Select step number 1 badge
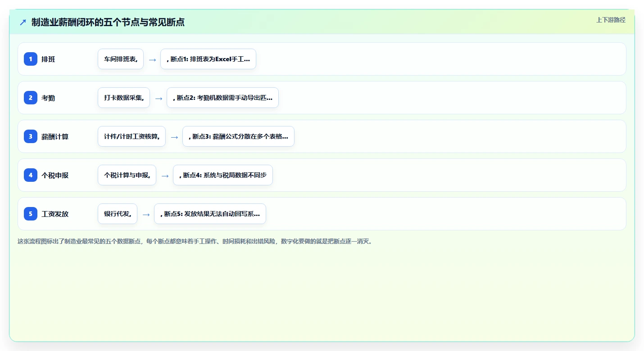The height and width of the screenshot is (351, 644). (x=31, y=59)
